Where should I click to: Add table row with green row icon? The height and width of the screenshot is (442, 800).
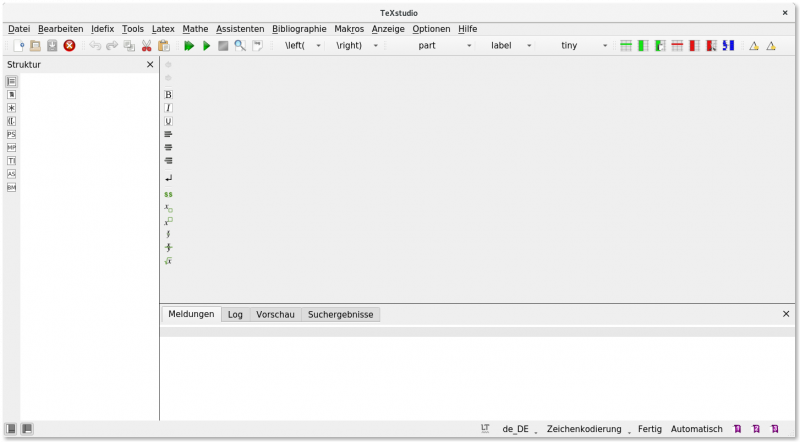[x=626, y=46]
